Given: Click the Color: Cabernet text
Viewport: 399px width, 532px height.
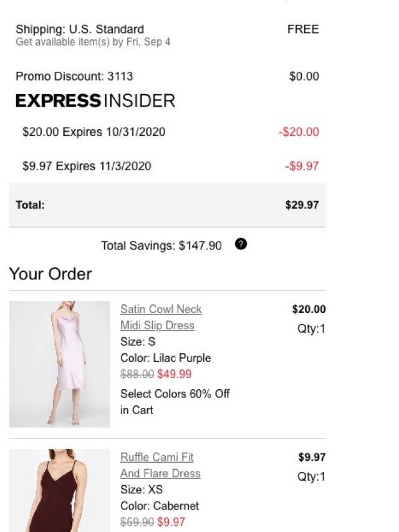Looking at the screenshot, I should point(160,506).
